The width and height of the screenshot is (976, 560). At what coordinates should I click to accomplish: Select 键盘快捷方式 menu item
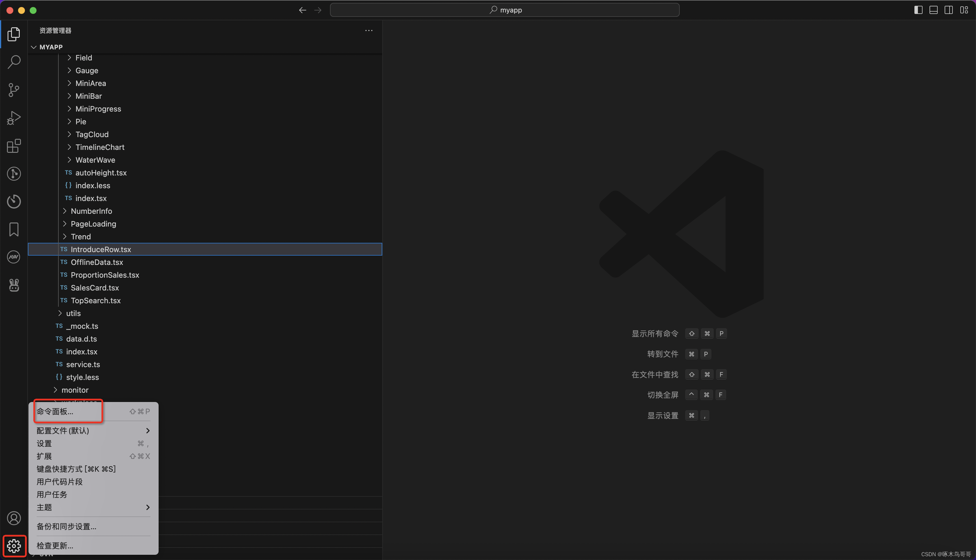[x=94, y=469]
